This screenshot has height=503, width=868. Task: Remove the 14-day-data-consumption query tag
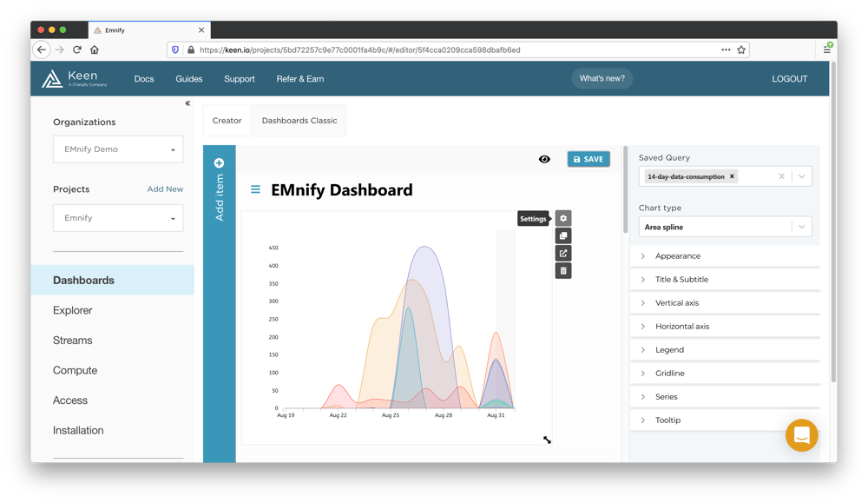[732, 176]
